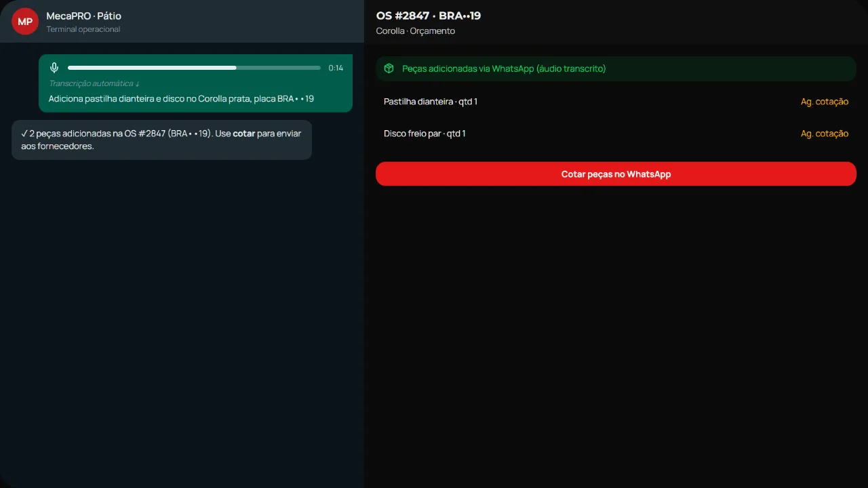Click the Corolla · Orçamento subtitle
The image size is (868, 488).
[x=416, y=31]
